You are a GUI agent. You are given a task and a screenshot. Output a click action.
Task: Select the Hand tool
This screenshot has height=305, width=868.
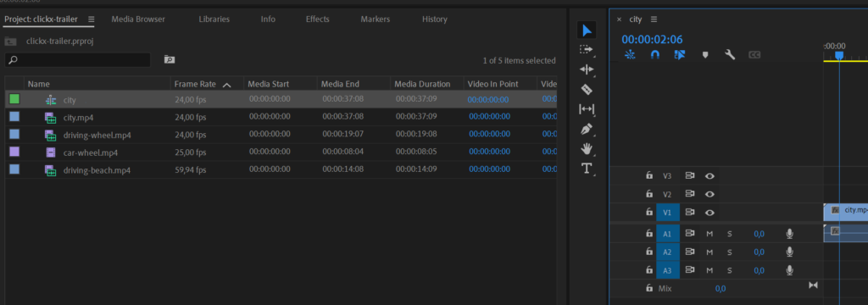pyautogui.click(x=587, y=148)
